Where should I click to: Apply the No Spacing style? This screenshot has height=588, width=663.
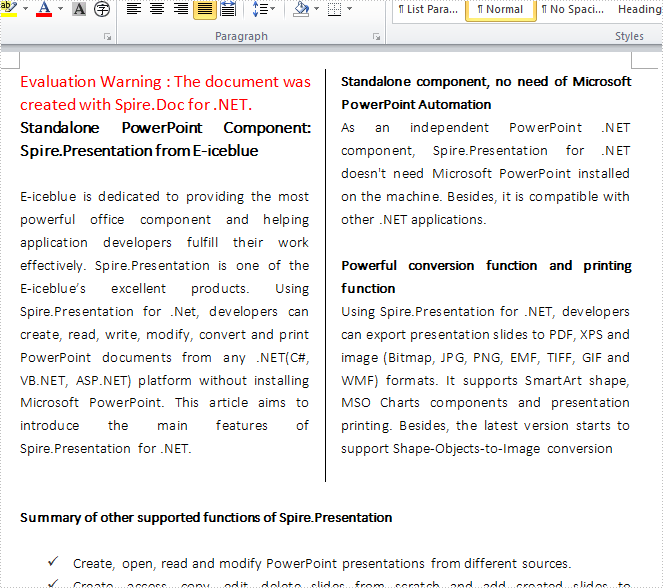[573, 9]
